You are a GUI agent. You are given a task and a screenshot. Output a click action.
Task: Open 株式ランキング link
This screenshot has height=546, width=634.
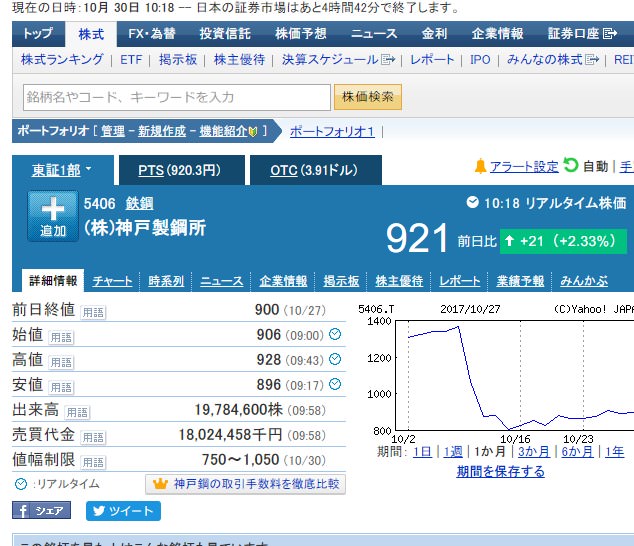point(62,60)
